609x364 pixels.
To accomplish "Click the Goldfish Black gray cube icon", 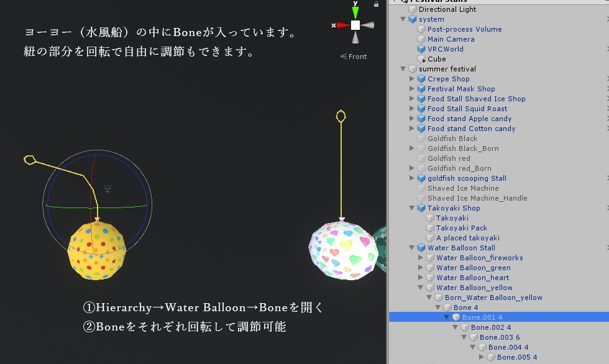I will [421, 139].
